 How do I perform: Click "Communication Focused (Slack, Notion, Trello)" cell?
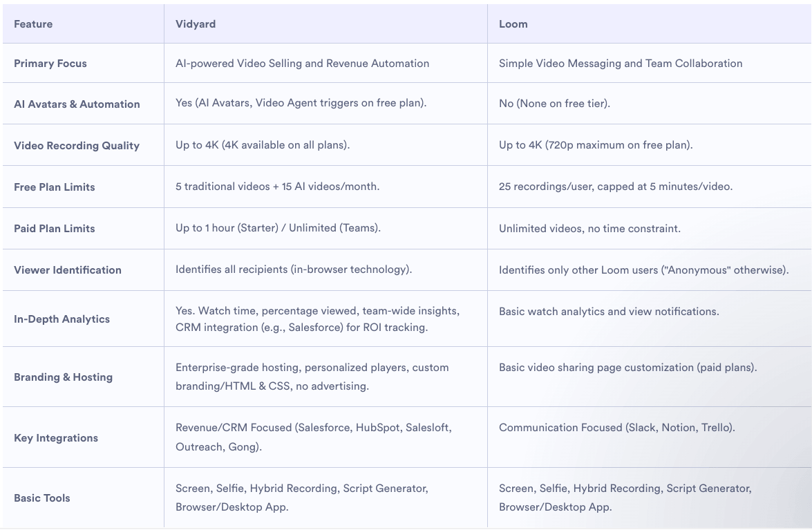click(616, 428)
